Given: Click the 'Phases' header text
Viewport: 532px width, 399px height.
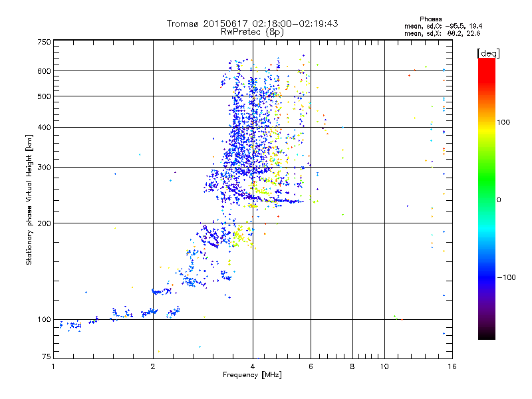Looking at the screenshot, I should tap(430, 19).
